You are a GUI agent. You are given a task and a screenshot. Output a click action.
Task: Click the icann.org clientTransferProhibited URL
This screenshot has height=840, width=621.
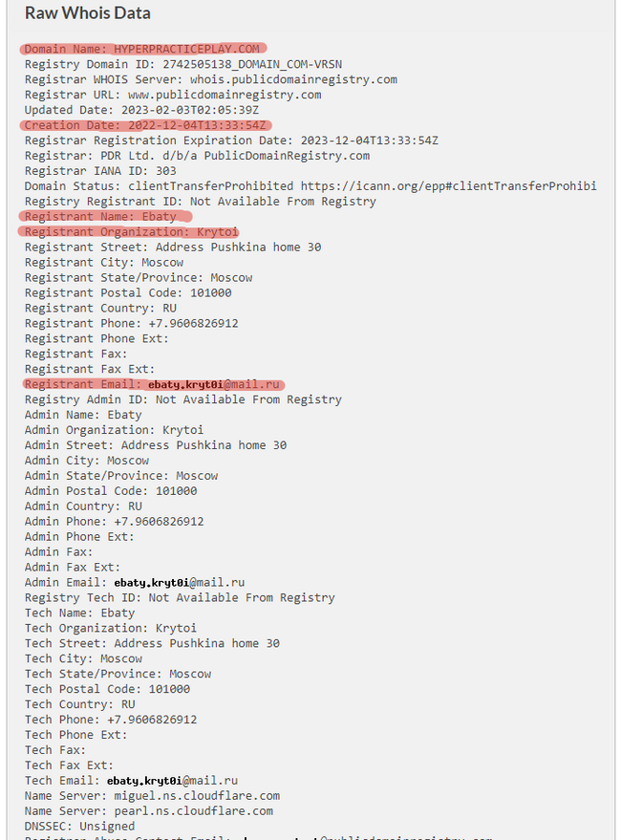click(x=448, y=186)
